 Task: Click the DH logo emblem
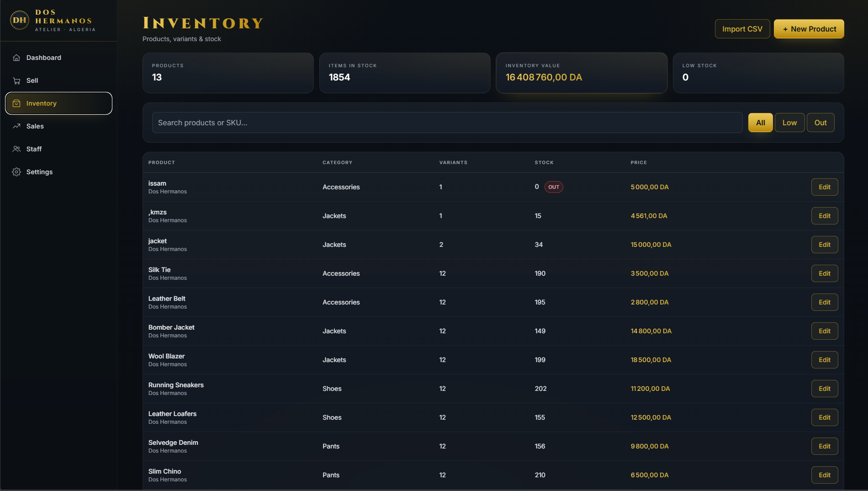tap(20, 20)
